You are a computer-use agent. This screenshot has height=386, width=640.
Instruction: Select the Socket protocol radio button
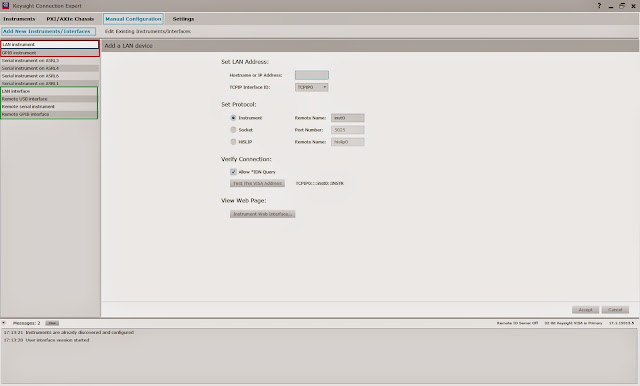click(233, 130)
